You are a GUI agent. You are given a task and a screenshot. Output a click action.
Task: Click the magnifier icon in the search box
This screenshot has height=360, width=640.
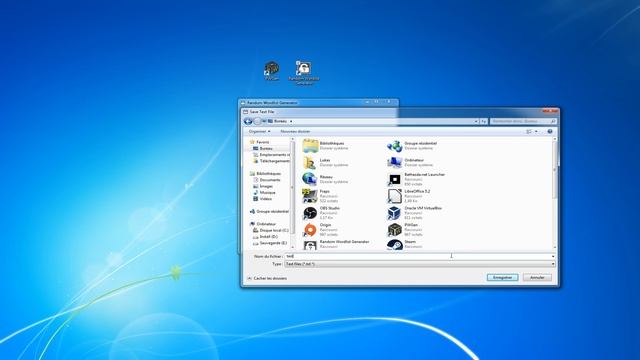click(553, 121)
